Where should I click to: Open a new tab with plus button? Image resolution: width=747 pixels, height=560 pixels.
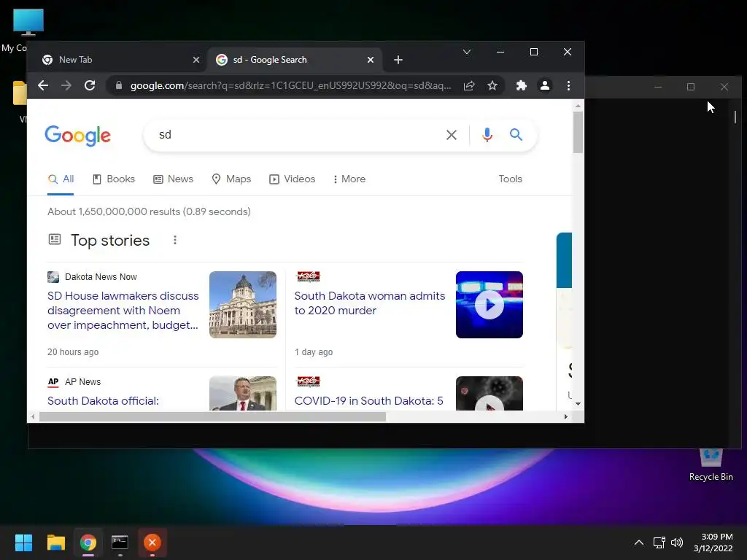(398, 60)
